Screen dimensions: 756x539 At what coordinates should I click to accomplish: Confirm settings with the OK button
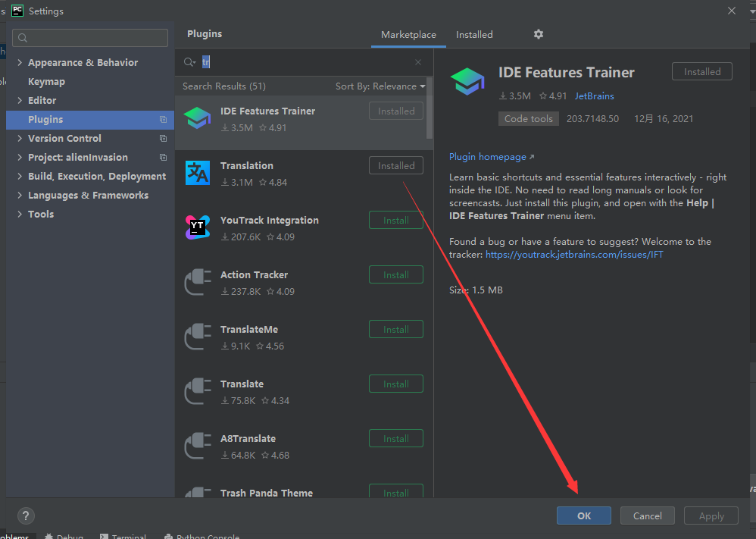(x=584, y=515)
